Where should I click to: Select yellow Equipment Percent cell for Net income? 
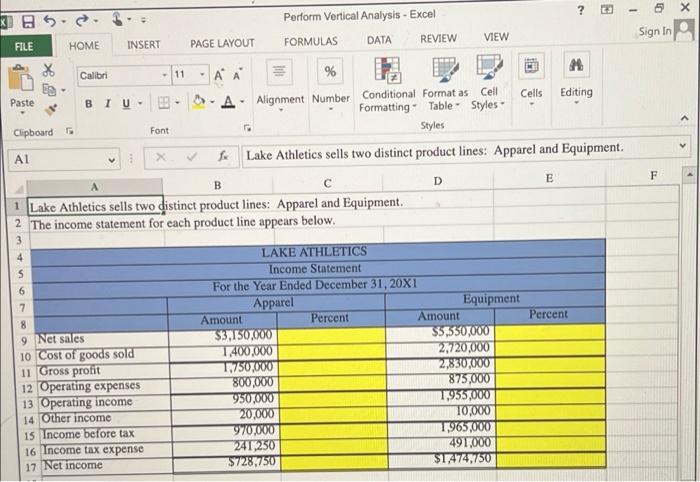click(551, 459)
